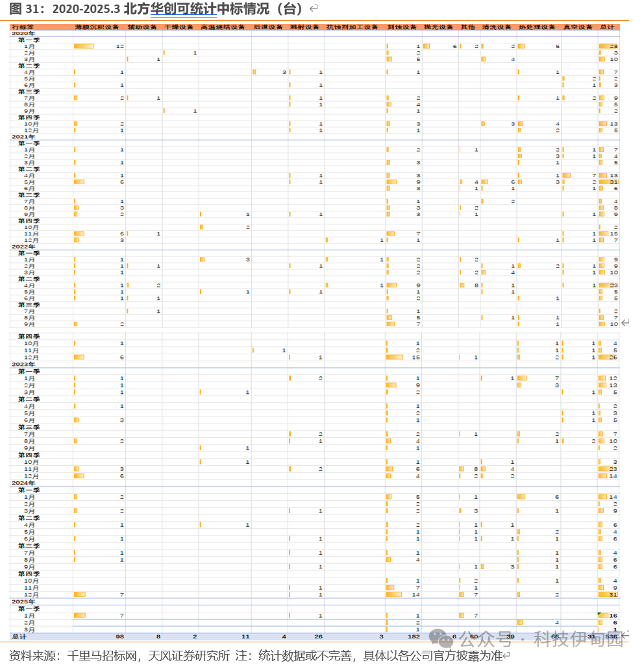Select row total 31 for May 2021

pos(614,182)
